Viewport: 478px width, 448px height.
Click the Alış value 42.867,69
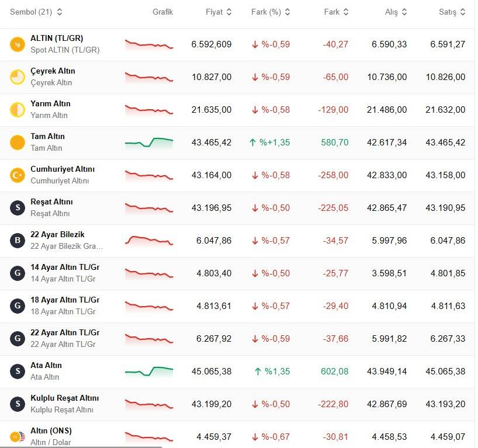[387, 404]
